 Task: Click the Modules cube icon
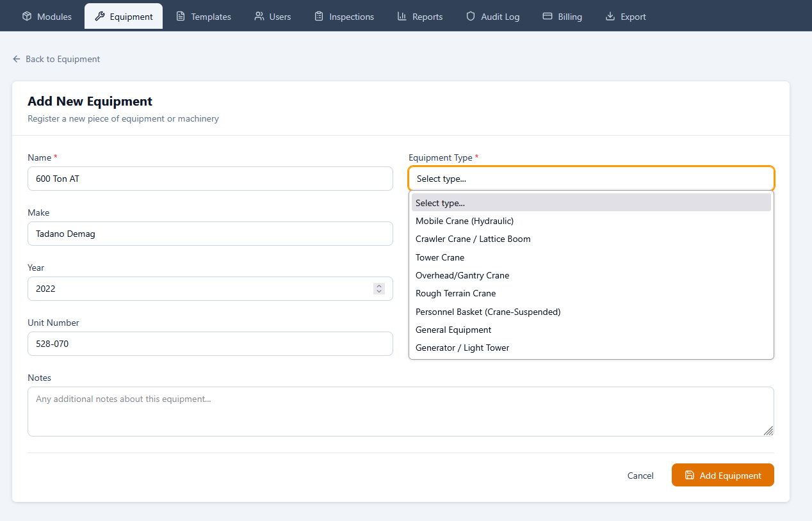(26, 16)
